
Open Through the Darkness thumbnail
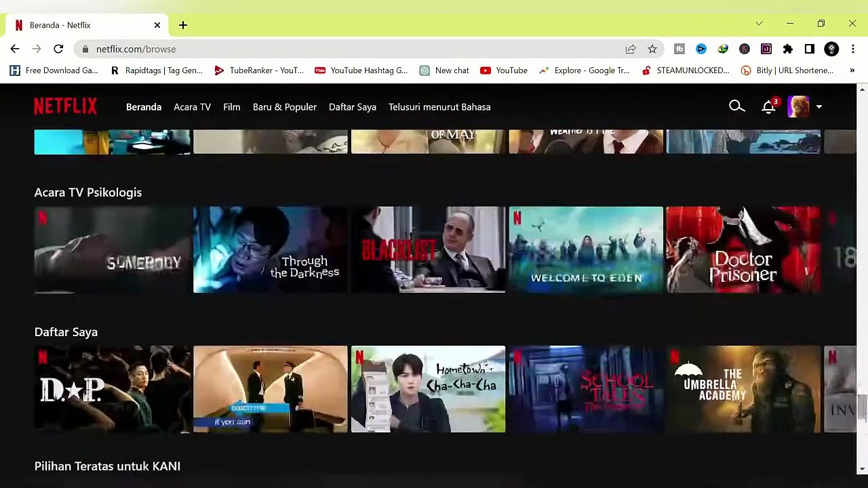pyautogui.click(x=271, y=250)
